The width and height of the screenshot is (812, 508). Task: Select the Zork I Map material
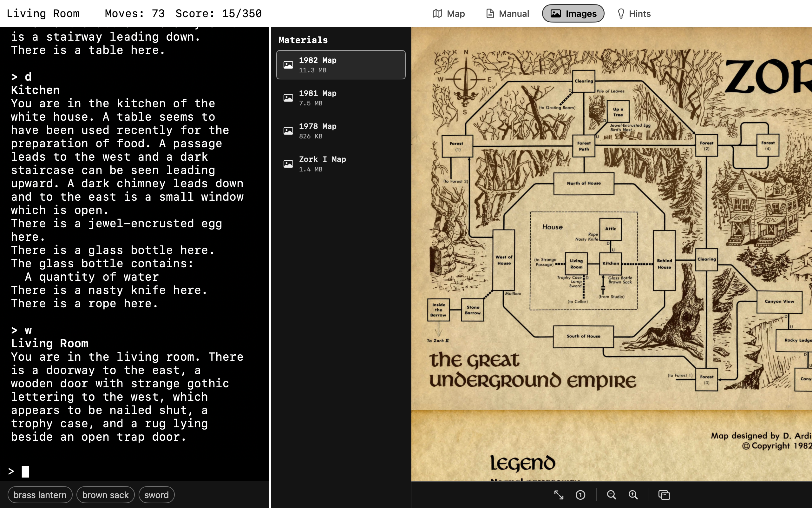(x=341, y=164)
